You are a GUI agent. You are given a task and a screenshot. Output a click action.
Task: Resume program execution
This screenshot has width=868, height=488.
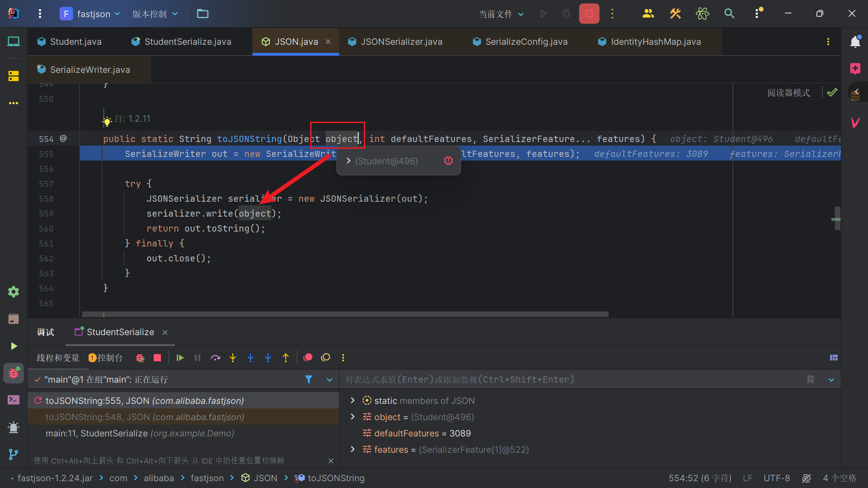(x=180, y=358)
